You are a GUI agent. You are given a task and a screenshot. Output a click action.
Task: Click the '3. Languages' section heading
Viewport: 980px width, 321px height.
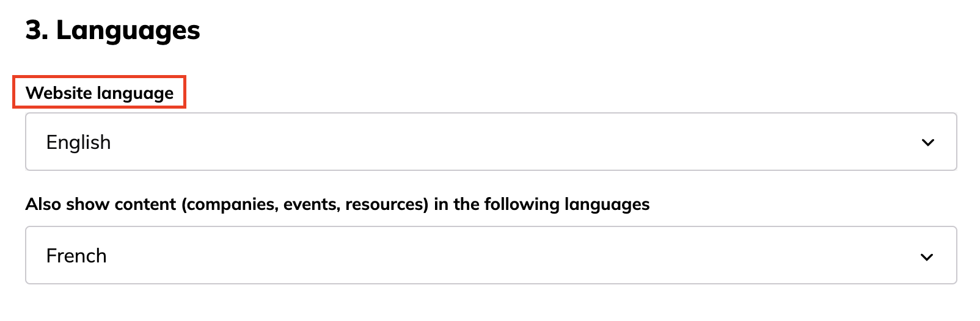point(113,30)
